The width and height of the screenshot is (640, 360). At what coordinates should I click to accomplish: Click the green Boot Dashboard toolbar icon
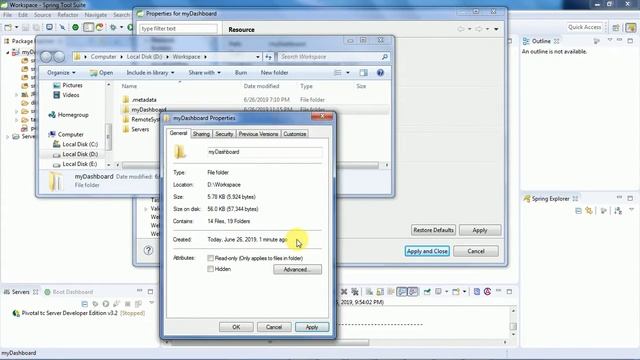pos(76,27)
